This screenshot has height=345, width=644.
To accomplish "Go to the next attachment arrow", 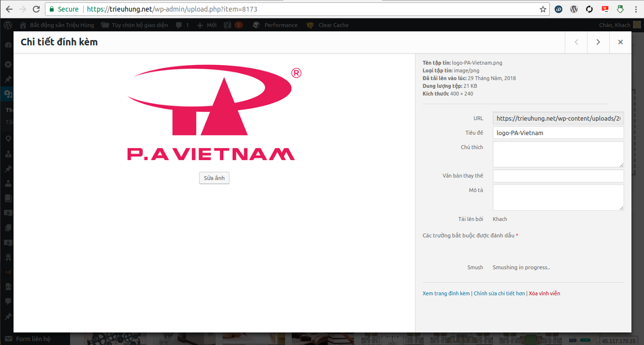I will pyautogui.click(x=598, y=42).
